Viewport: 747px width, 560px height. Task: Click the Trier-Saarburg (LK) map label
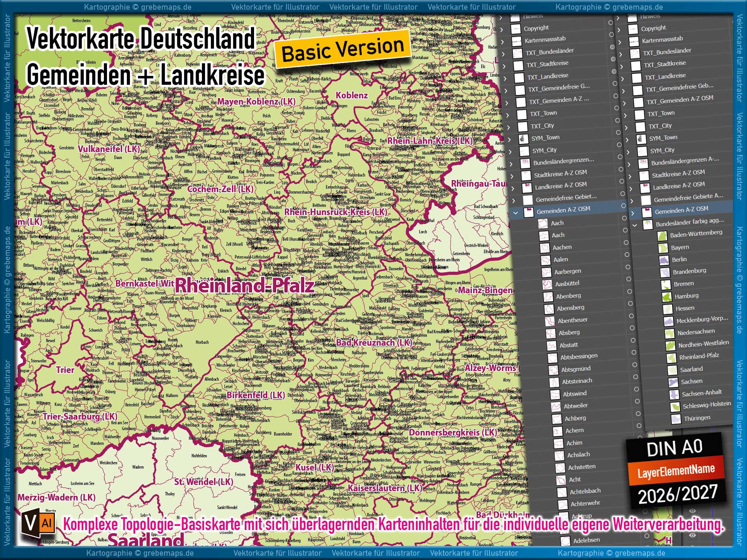coord(80,416)
